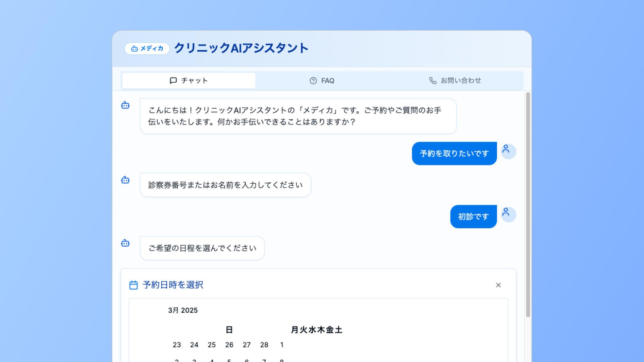Screen dimensions: 644x362
Task: Click the 予約を取りたいです message bubble
Action: click(454, 154)
